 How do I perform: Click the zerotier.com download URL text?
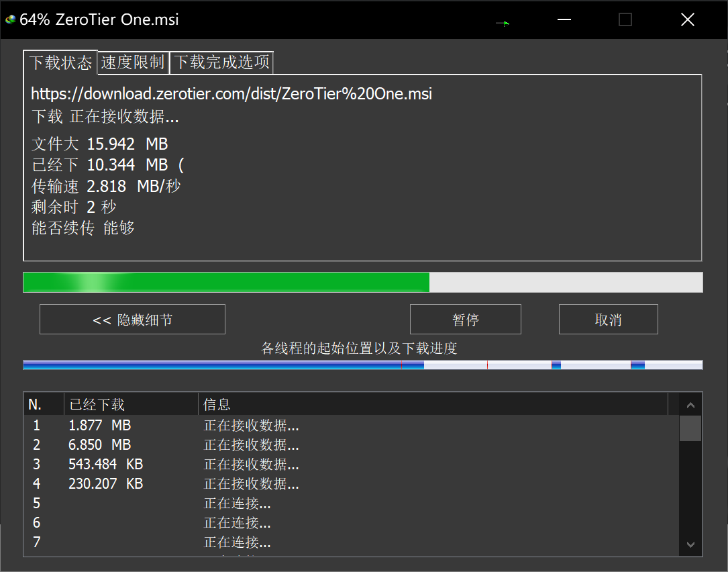231,94
